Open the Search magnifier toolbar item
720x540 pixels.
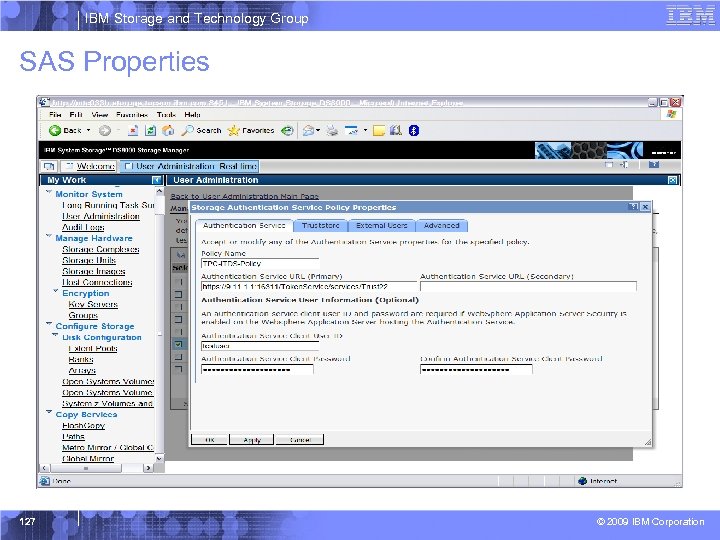(201, 130)
